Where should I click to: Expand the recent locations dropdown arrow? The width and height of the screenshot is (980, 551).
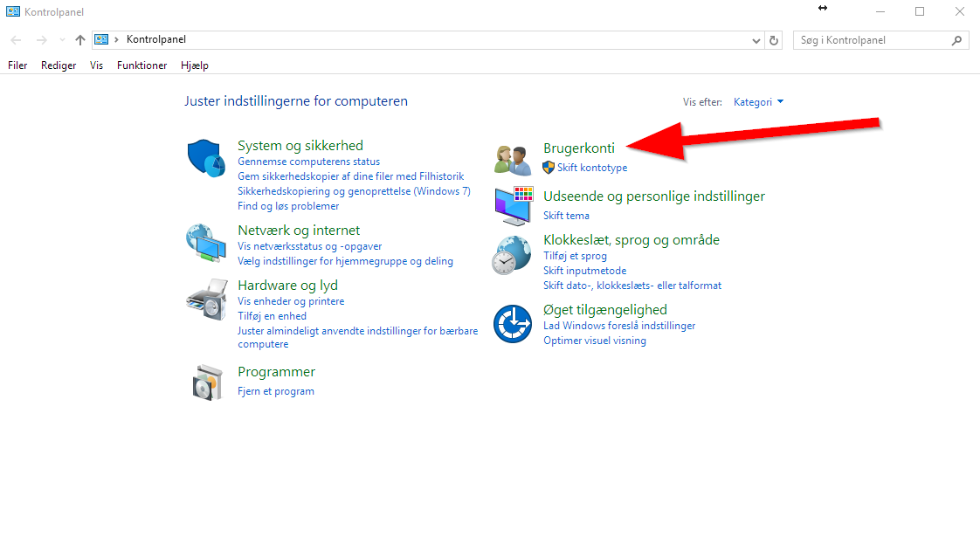click(62, 40)
